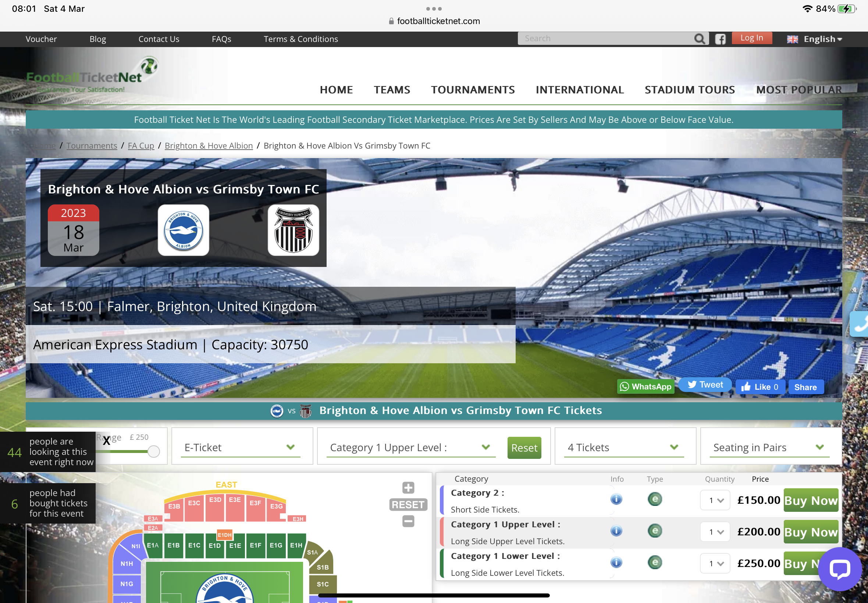This screenshot has height=603, width=868.
Task: Tap the Wi-Fi status icon
Action: (x=807, y=9)
